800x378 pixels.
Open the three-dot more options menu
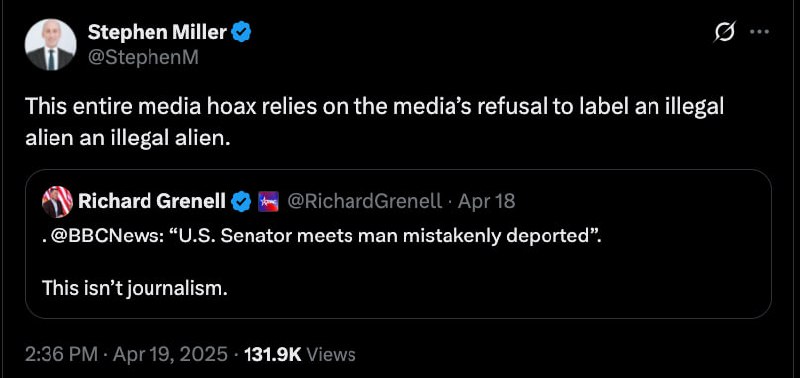(760, 32)
